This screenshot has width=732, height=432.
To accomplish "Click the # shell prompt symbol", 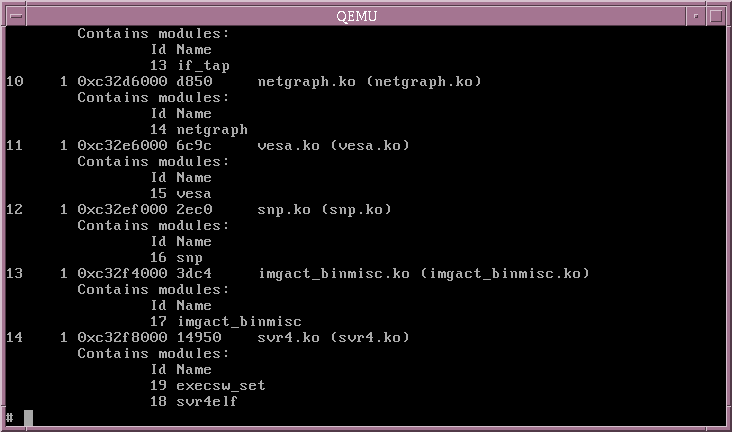I will pos(10,418).
